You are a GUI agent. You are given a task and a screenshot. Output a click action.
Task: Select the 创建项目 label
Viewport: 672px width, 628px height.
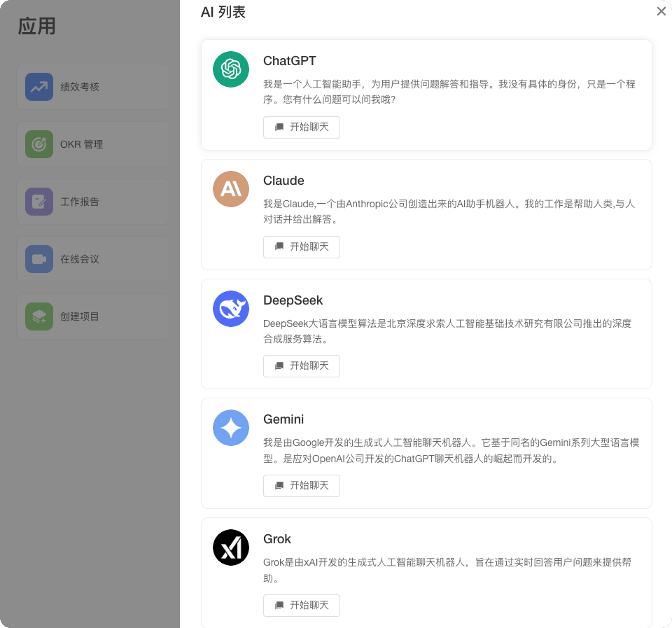coord(80,316)
